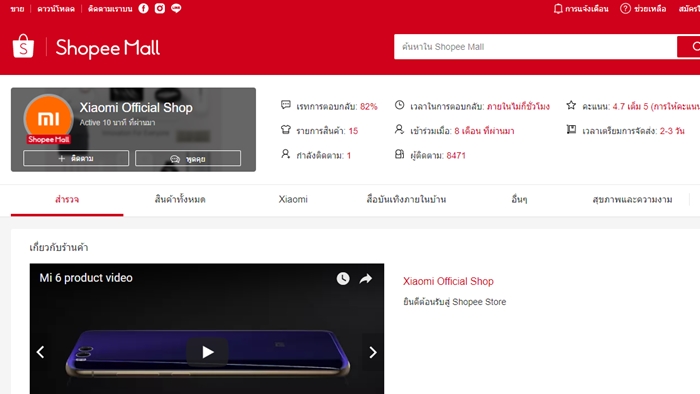This screenshot has width=700, height=394.
Task: Select the สุขภาพและความงาม tab
Action: (632, 199)
